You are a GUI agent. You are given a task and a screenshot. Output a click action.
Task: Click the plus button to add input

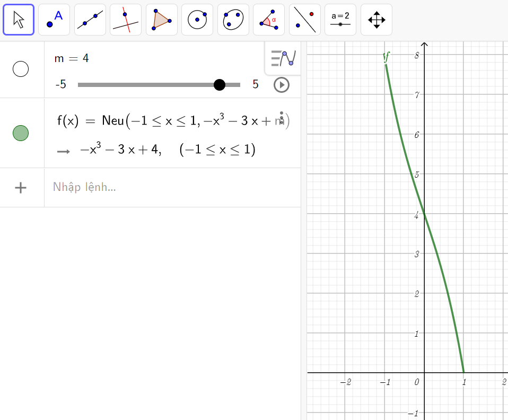pos(21,187)
